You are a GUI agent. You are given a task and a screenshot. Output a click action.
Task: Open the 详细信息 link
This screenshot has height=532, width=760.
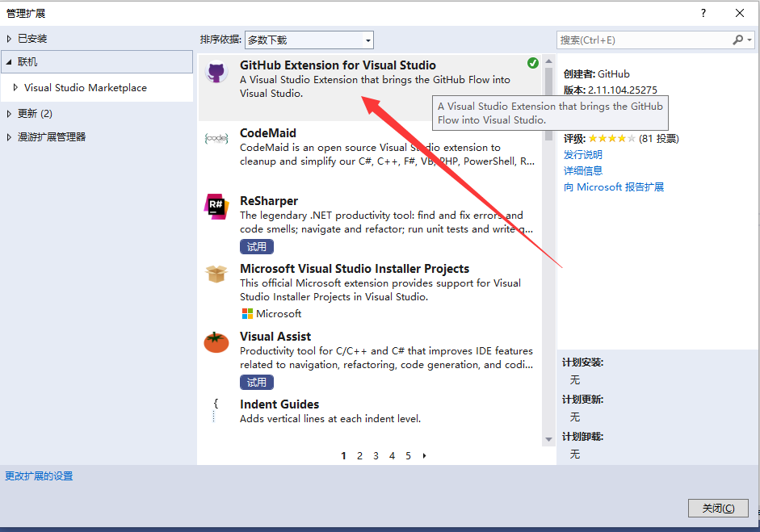coord(582,170)
